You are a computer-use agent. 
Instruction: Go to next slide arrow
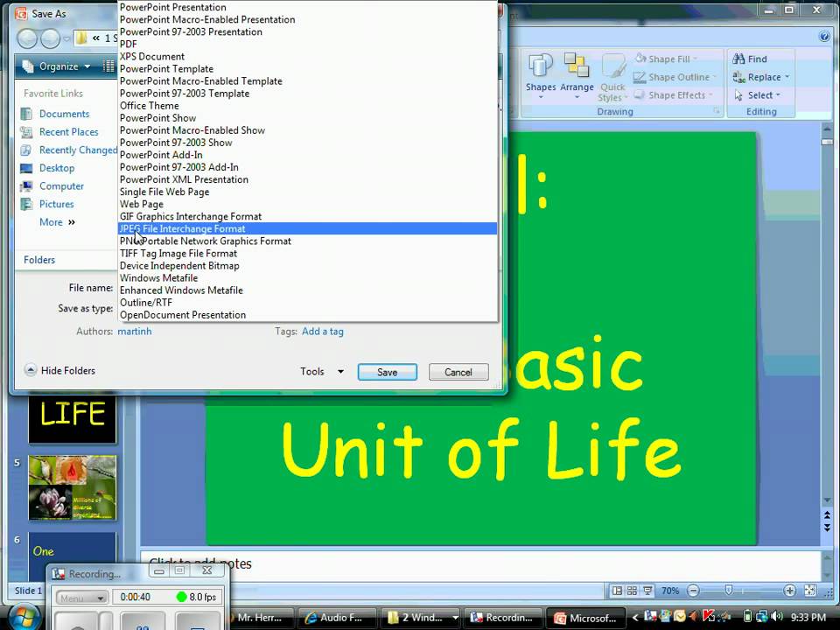827,528
